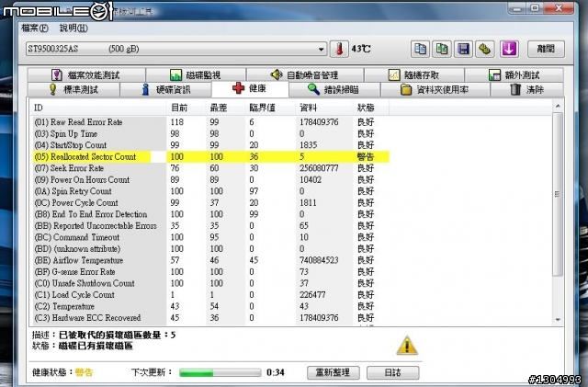Screen dimensions: 588x387
Task: Select the (C2) Temperature row
Action: click(210, 306)
